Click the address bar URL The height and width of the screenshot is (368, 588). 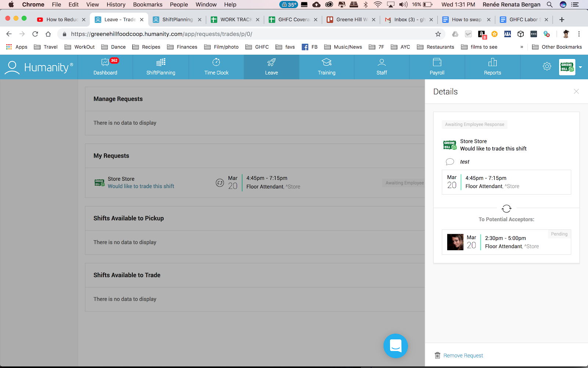point(162,34)
